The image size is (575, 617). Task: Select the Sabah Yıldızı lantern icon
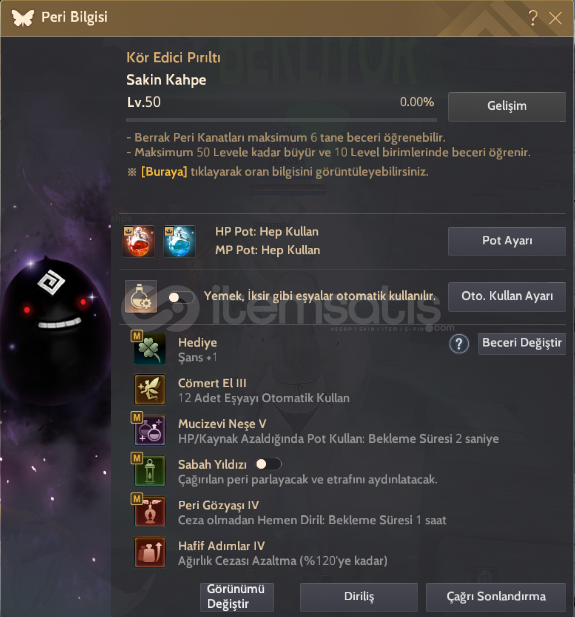tap(150, 471)
